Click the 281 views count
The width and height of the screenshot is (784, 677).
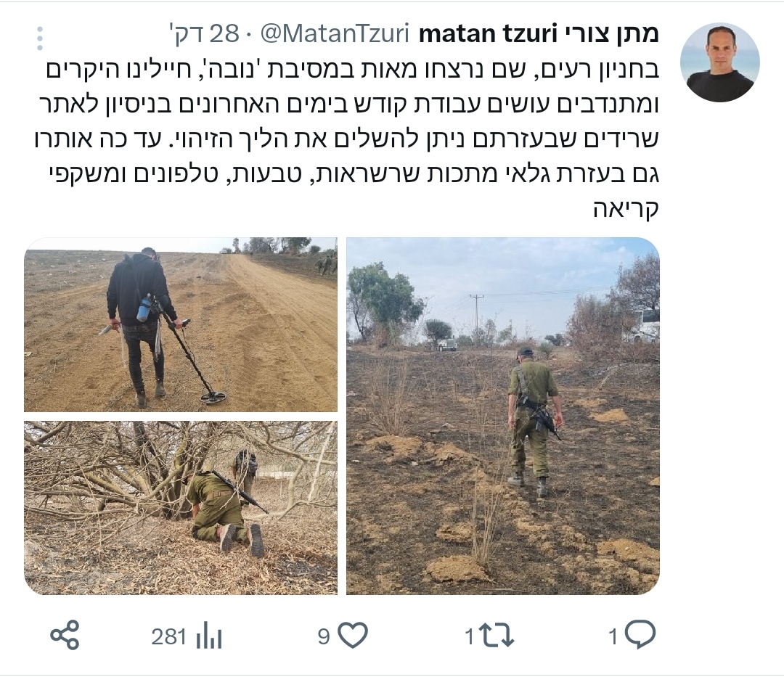169,636
